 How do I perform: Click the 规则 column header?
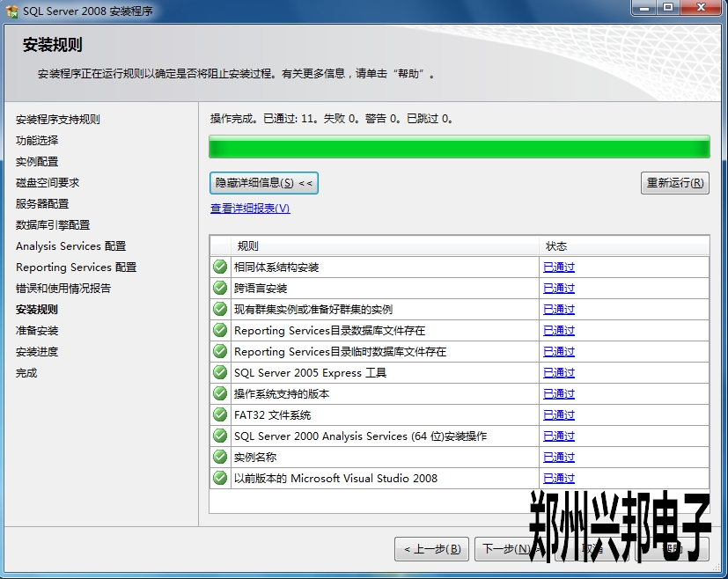click(x=385, y=246)
